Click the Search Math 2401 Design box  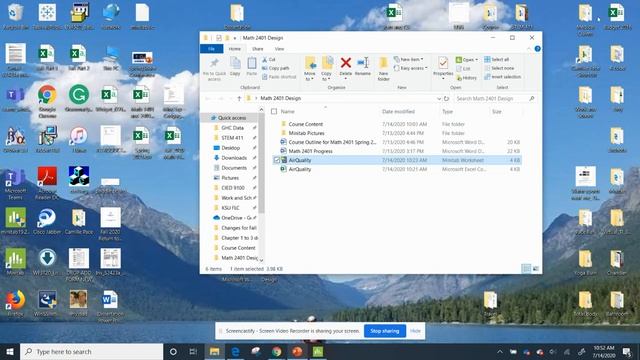coord(494,98)
